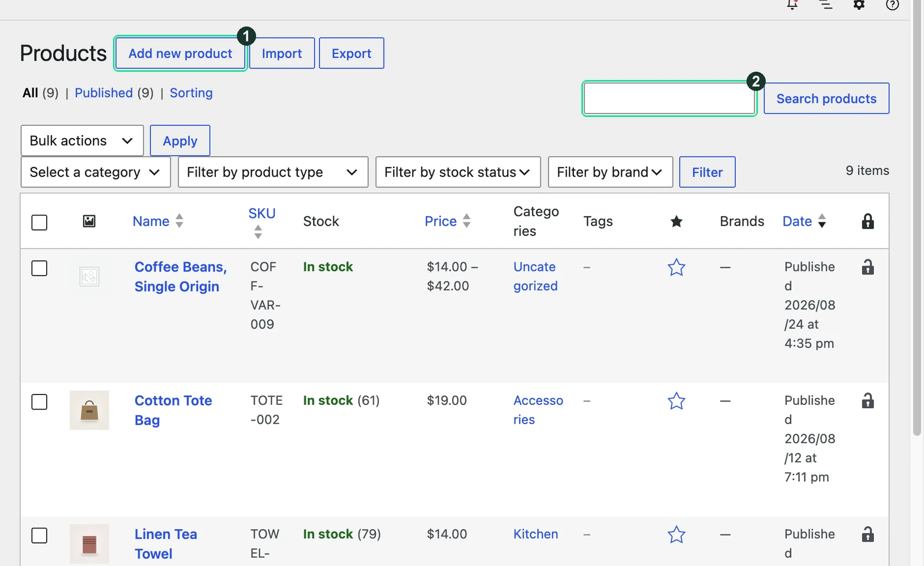Open the Filter by brand dropdown
The image size is (924, 566).
click(x=610, y=172)
